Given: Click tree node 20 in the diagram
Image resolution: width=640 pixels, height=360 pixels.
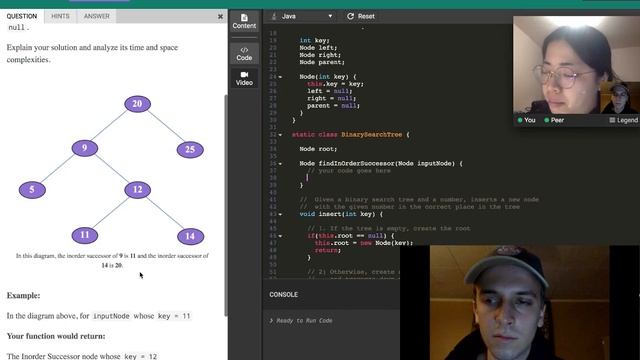Looking at the screenshot, I should point(138,104).
